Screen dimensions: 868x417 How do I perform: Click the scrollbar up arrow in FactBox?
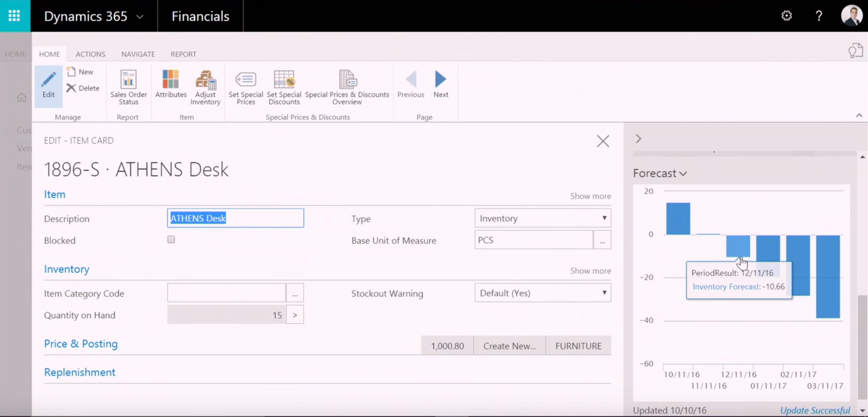click(x=863, y=157)
